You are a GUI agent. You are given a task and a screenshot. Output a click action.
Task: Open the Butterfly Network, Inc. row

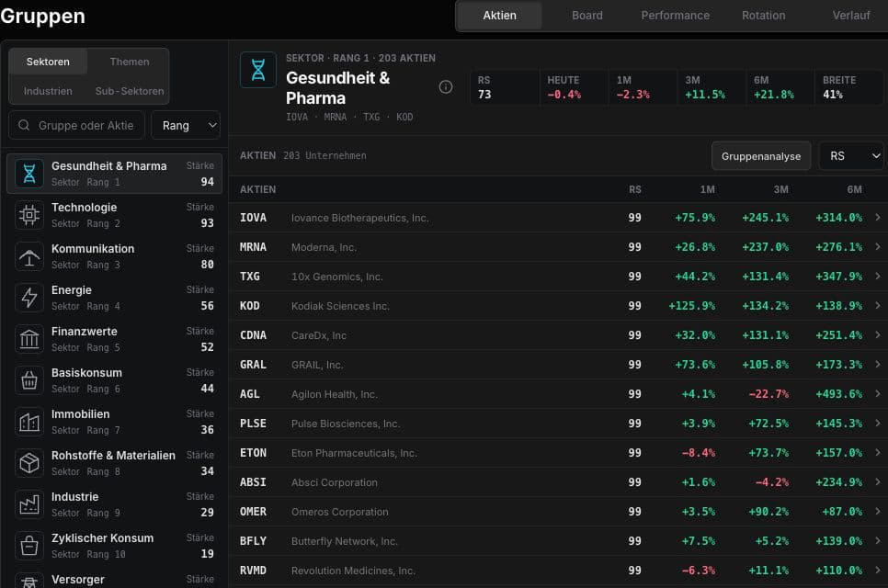(x=558, y=541)
